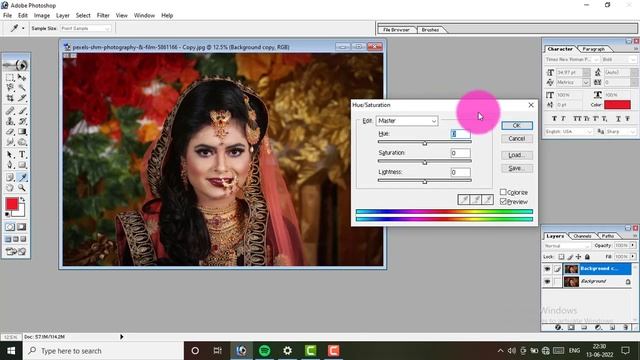Open the layer Opacity arrow
The width and height of the screenshot is (640, 360).
633,245
